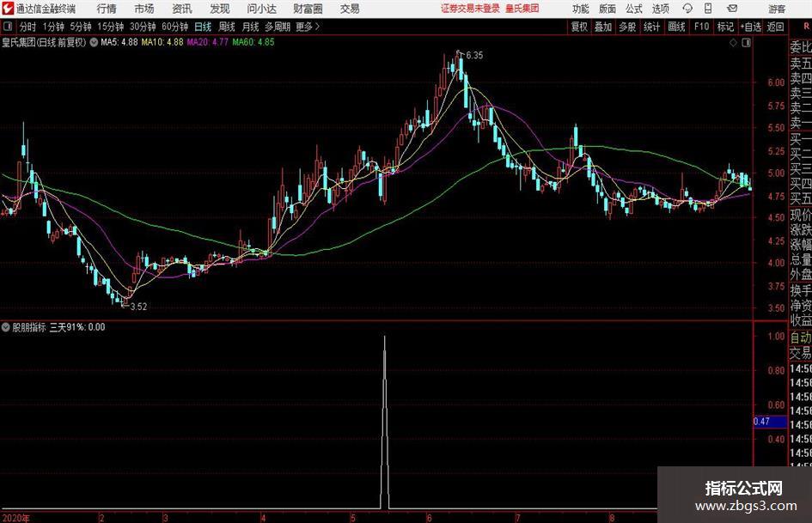The image size is (812, 523).
Task: Click the 2020年 date axis label
Action: tap(16, 518)
